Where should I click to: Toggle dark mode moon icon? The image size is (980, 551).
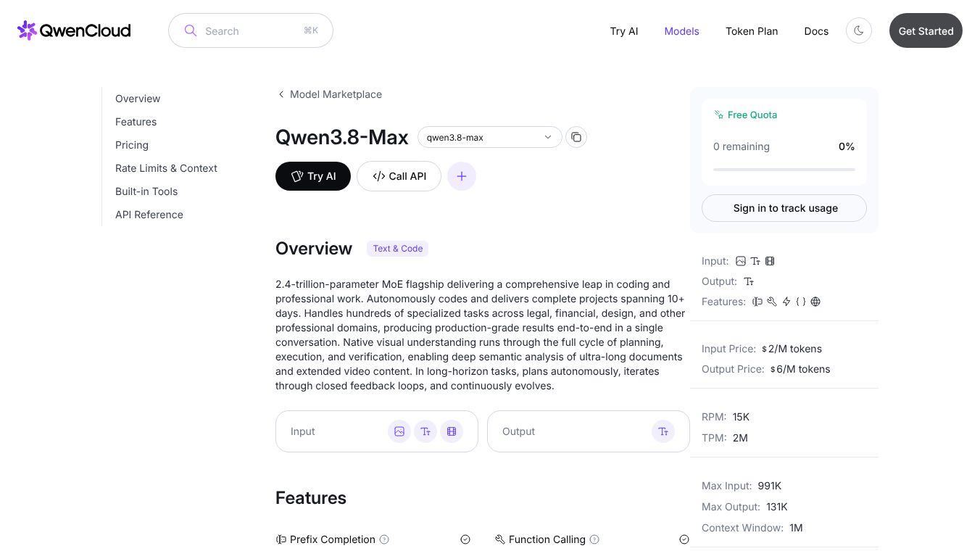(859, 30)
